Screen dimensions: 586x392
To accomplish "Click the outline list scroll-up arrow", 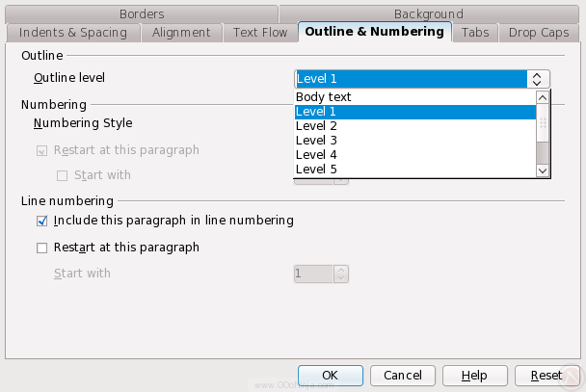I will 543,97.
